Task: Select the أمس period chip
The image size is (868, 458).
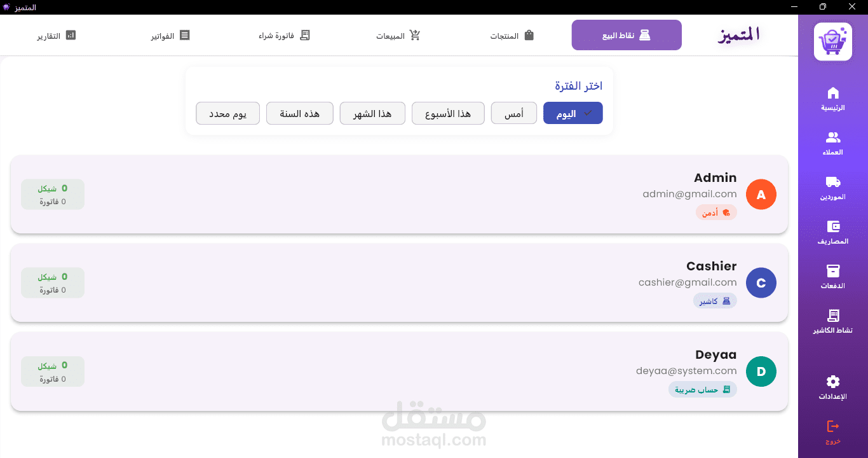Action: pos(513,113)
